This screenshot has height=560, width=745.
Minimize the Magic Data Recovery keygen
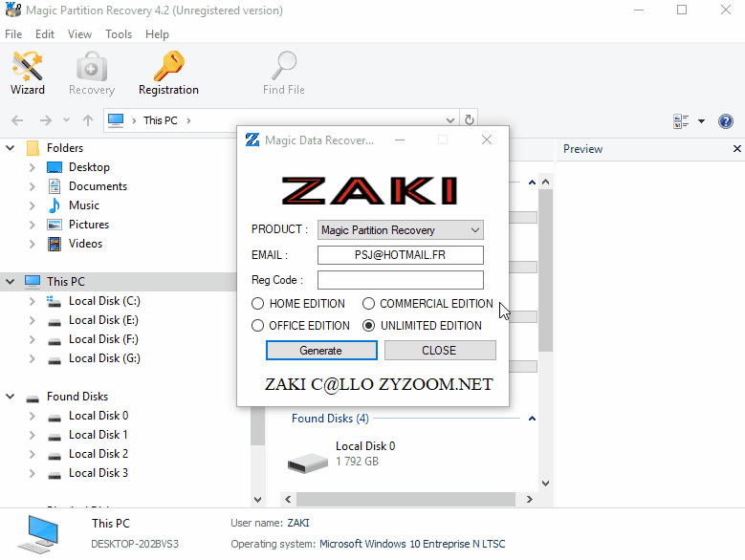tap(400, 140)
